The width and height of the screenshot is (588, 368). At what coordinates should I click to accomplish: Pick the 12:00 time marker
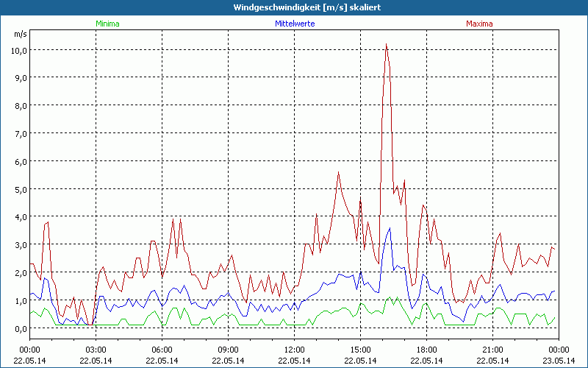tap(294, 350)
